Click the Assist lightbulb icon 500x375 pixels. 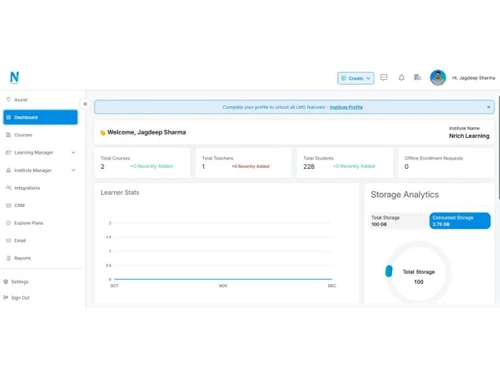(9, 99)
